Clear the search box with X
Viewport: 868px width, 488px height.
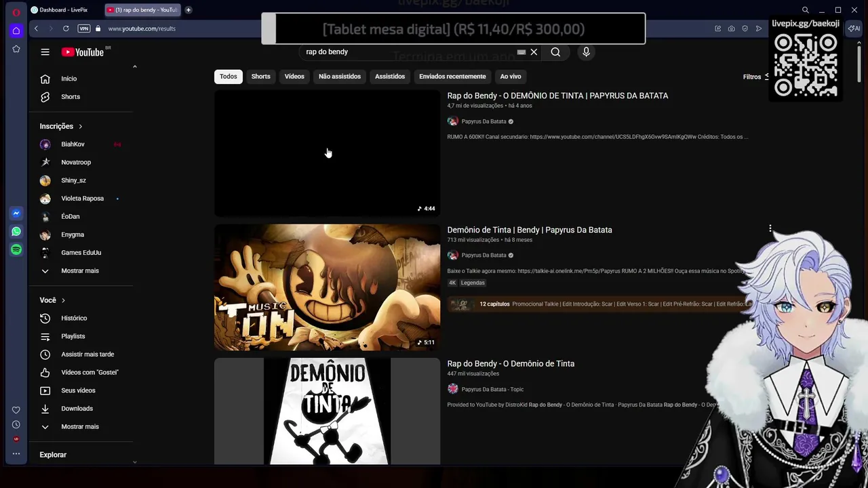(x=534, y=52)
